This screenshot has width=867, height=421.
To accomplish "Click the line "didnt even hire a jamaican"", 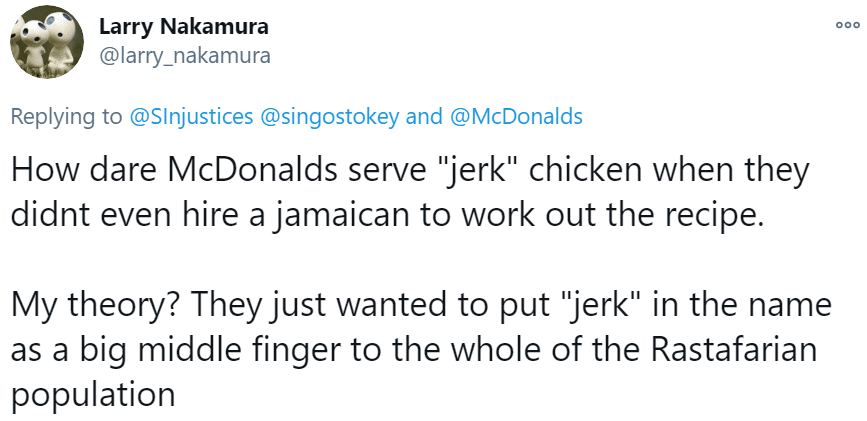I will coord(387,215).
